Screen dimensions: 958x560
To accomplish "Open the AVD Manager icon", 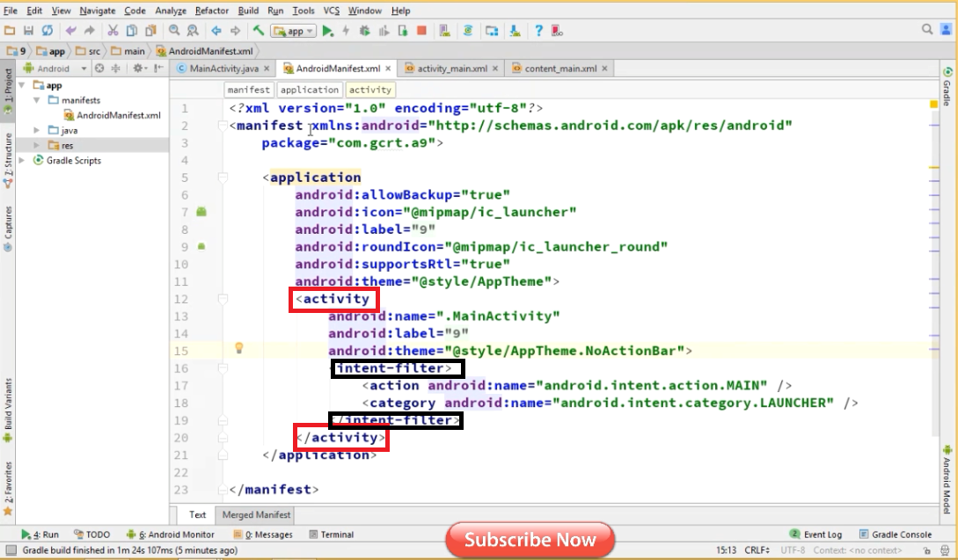I will pyautogui.click(x=444, y=31).
